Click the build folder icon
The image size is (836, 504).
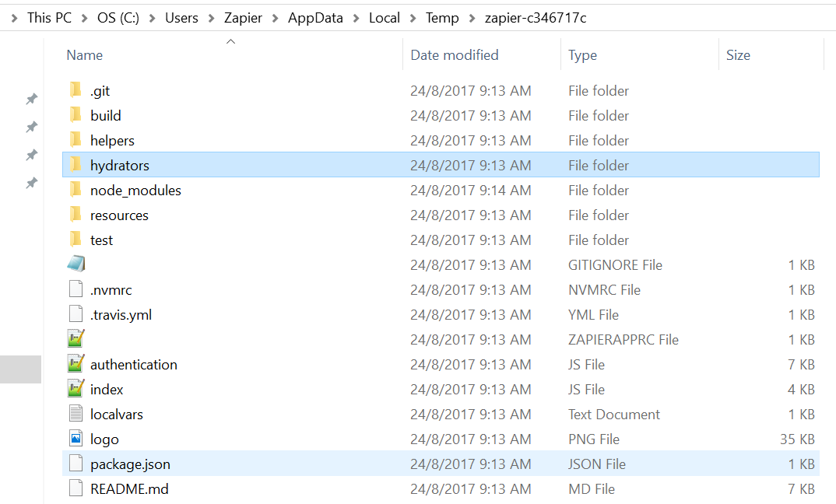point(76,115)
